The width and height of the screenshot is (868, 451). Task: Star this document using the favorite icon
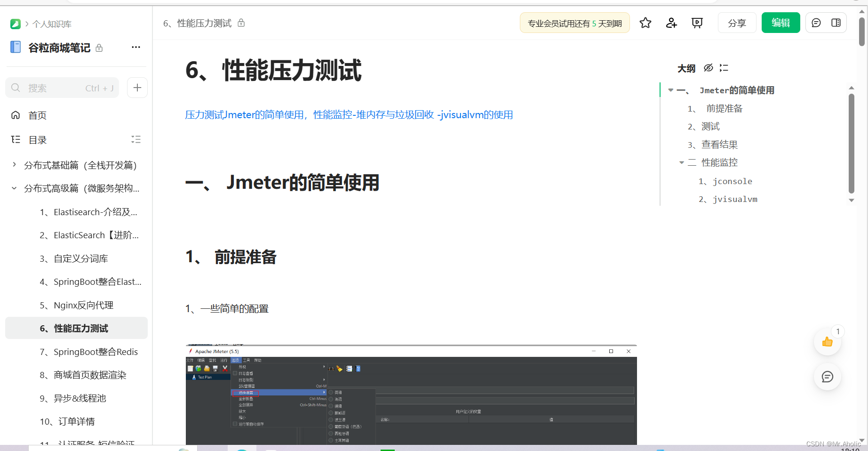pyautogui.click(x=645, y=22)
